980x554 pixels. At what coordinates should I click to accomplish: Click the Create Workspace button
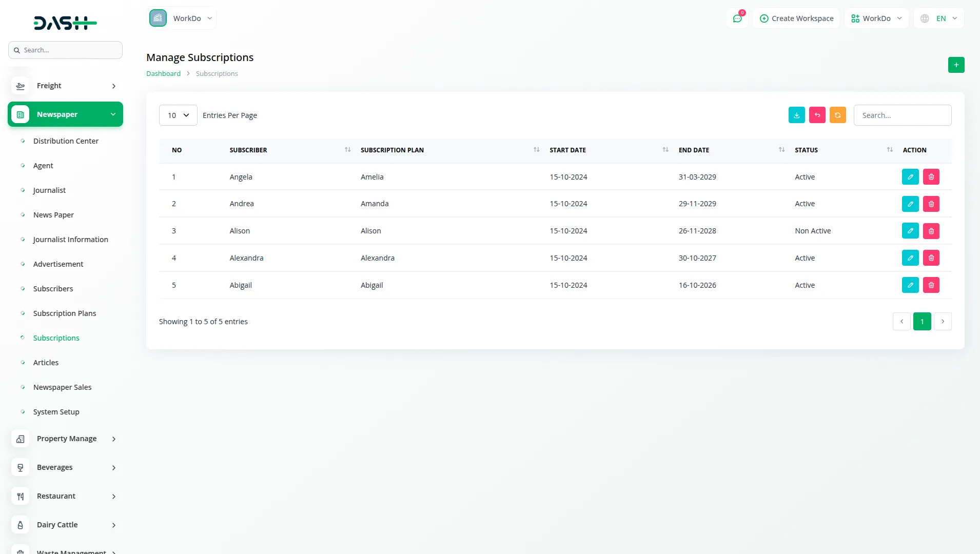click(x=796, y=18)
